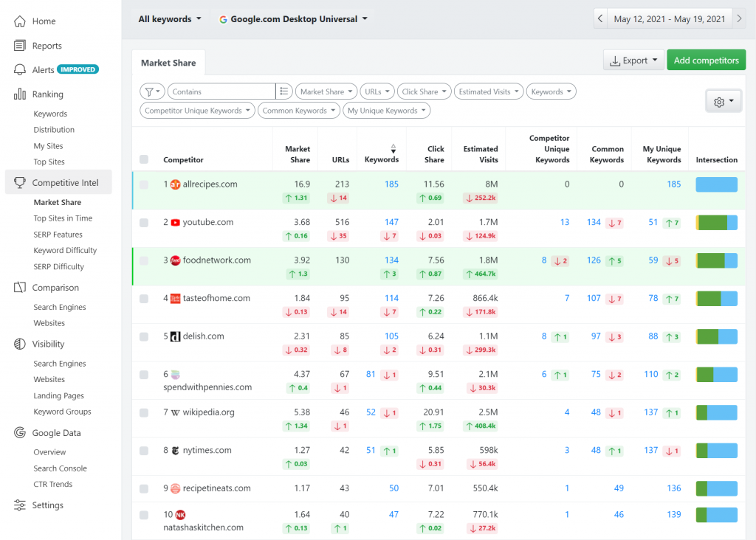Open the Google.com Desktop Universal dropdown
756x540 pixels.
(x=293, y=19)
